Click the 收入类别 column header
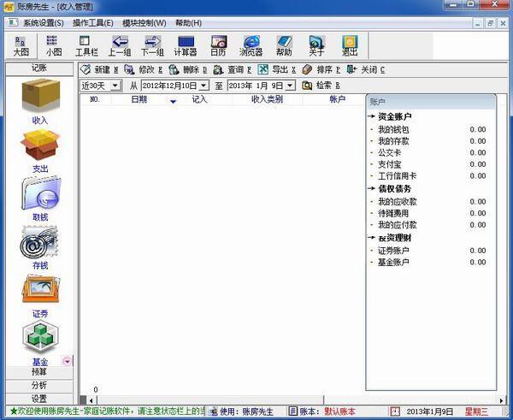 (267, 99)
